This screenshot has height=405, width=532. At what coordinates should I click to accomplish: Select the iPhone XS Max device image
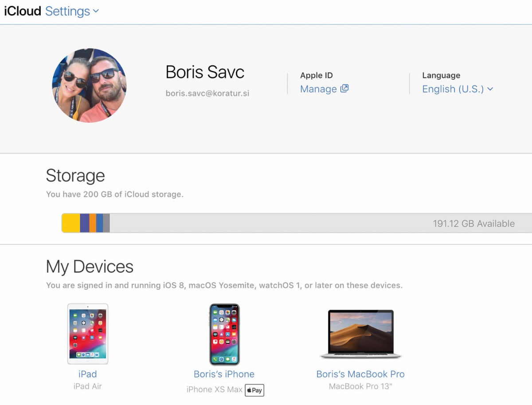coord(224,335)
